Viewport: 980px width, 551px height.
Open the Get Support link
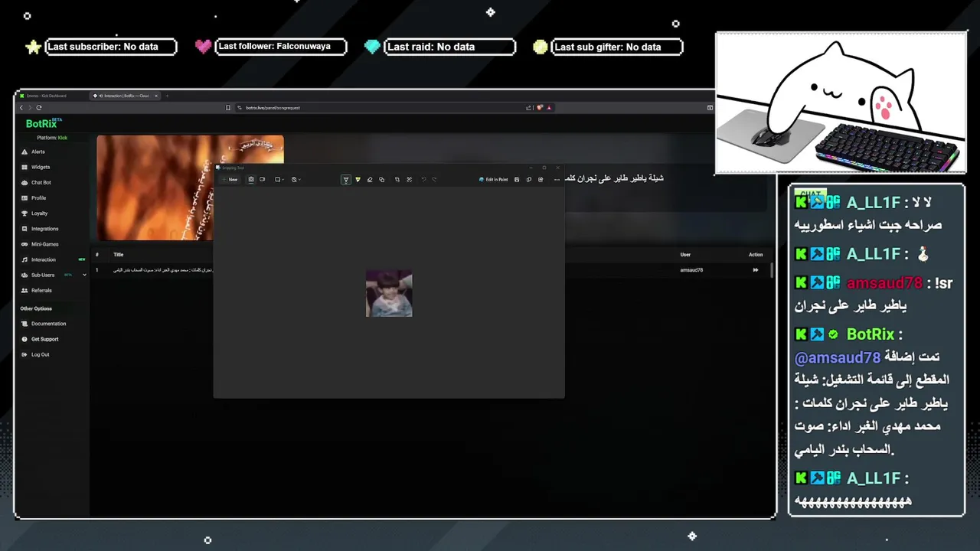click(x=44, y=339)
